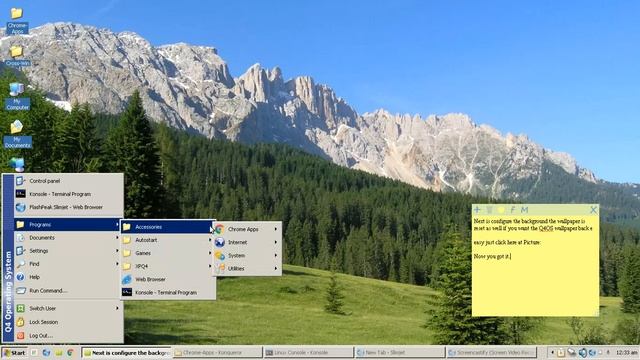Expand hidden tray icons arrow
Image resolution: width=640 pixels, height=360 pixels.
(552, 353)
